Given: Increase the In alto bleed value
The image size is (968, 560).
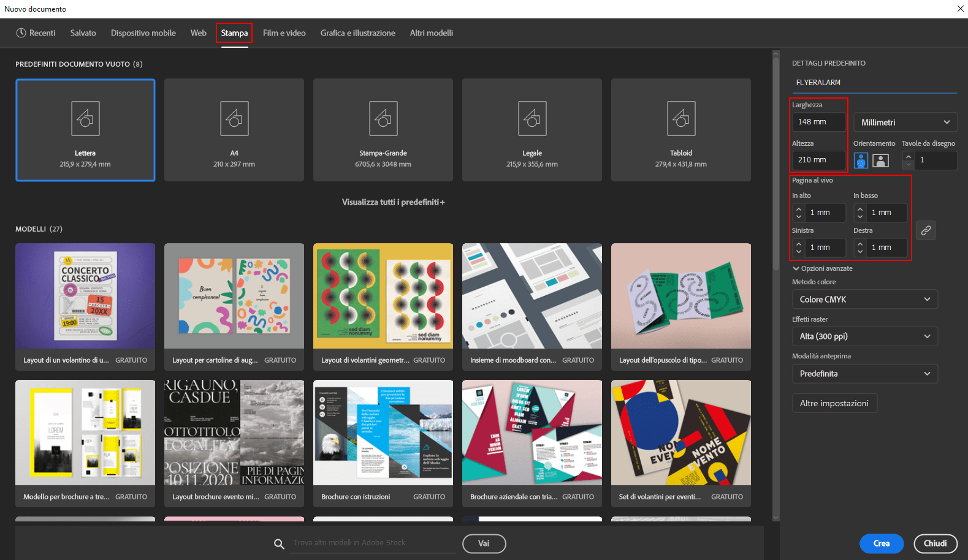Looking at the screenshot, I should [799, 209].
